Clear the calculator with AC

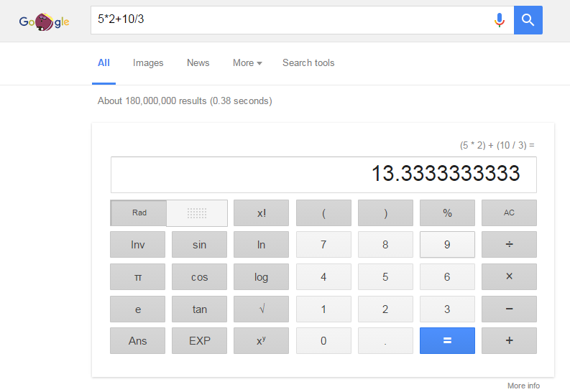click(509, 213)
